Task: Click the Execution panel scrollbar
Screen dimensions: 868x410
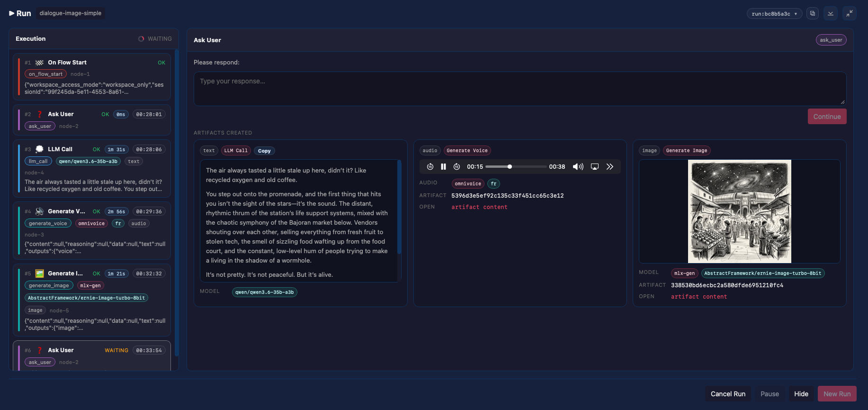Action: tap(177, 202)
